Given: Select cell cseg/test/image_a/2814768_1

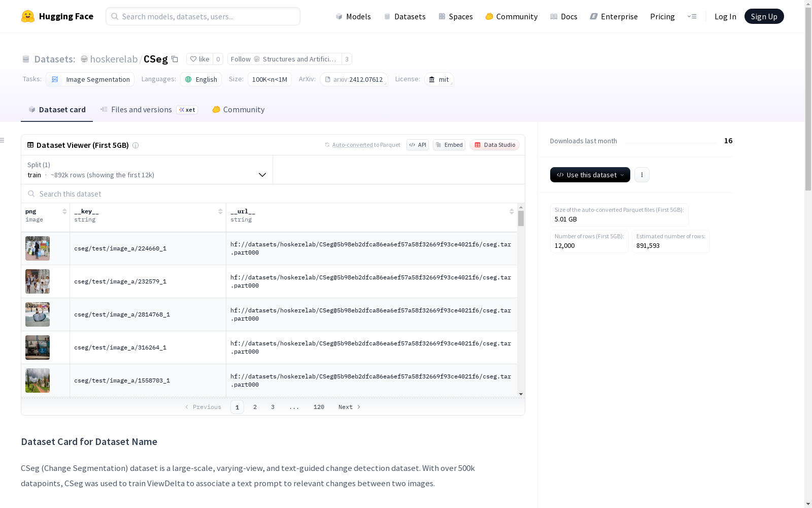Looking at the screenshot, I should click(x=148, y=314).
